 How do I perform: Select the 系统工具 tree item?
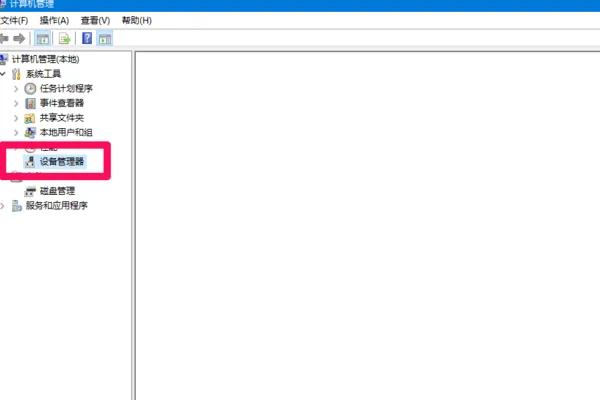coord(43,73)
